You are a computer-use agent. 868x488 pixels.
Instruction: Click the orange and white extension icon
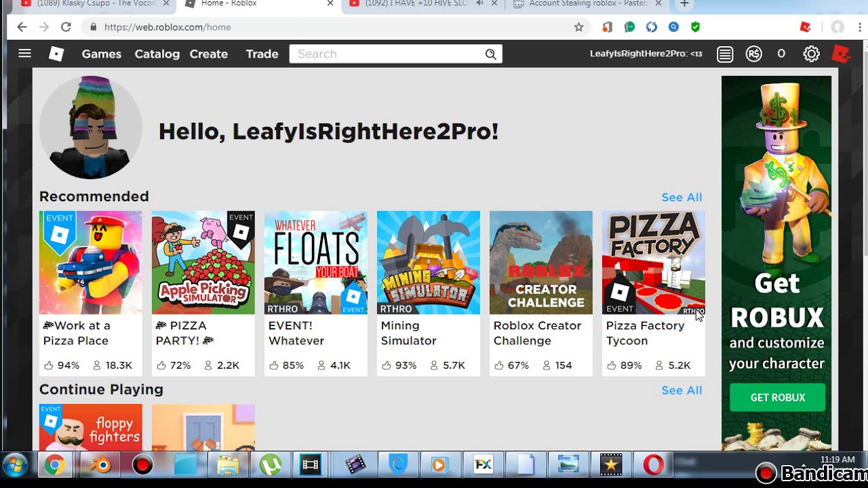click(607, 27)
